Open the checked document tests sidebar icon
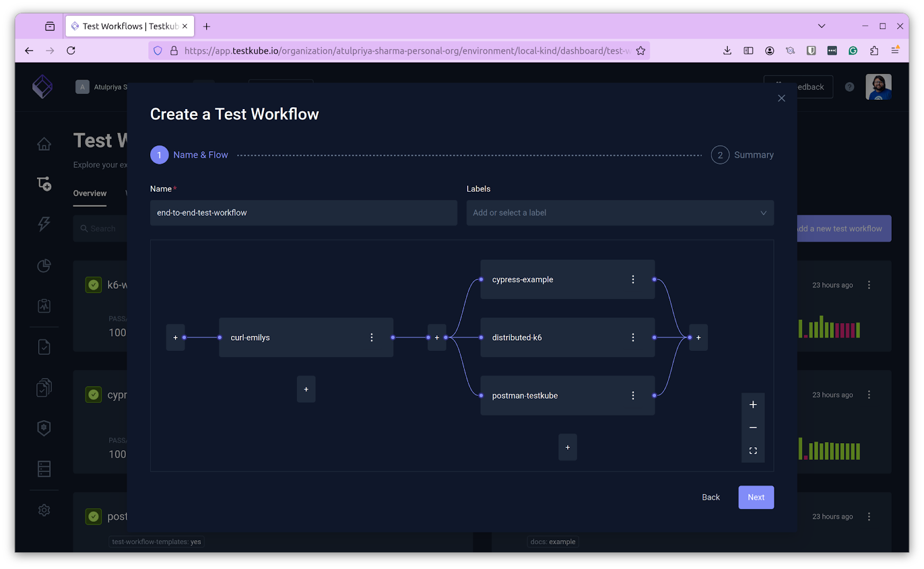The image size is (924, 569). [44, 347]
